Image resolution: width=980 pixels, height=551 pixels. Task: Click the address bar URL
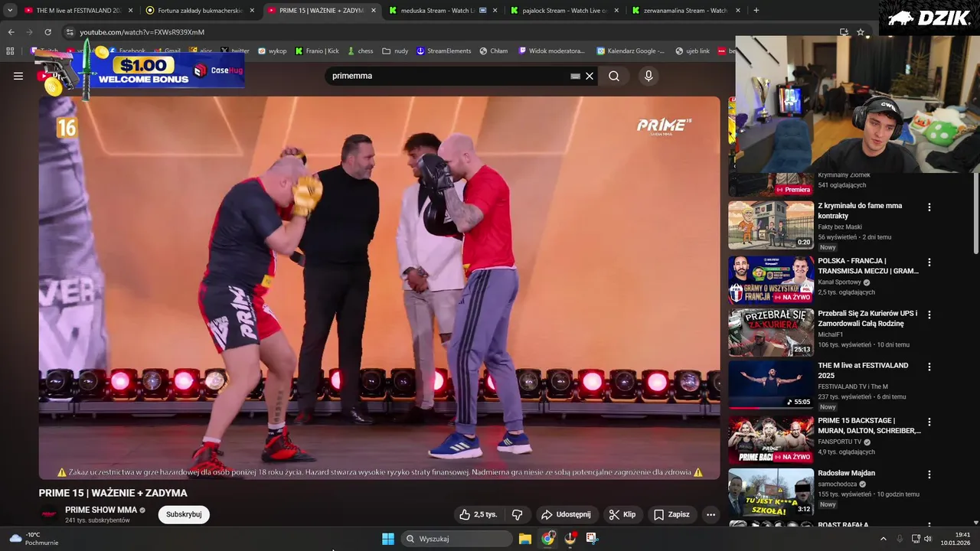click(142, 32)
